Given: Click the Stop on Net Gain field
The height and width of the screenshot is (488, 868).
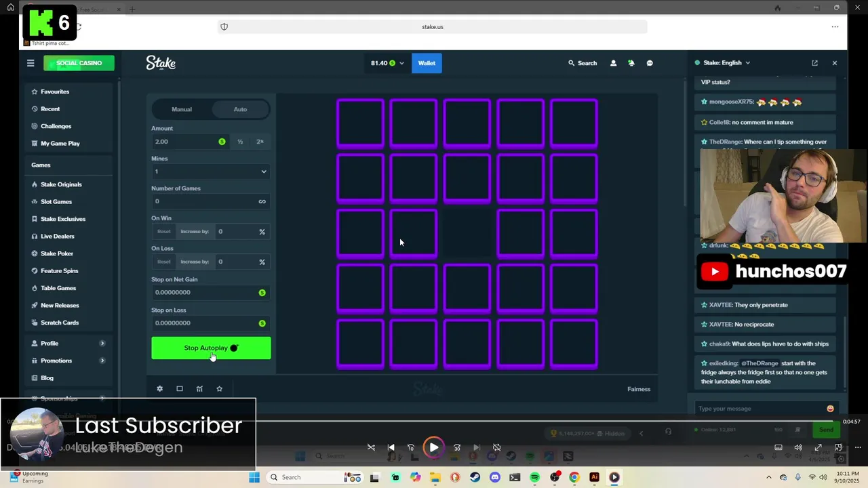Looking at the screenshot, I should click(x=211, y=292).
